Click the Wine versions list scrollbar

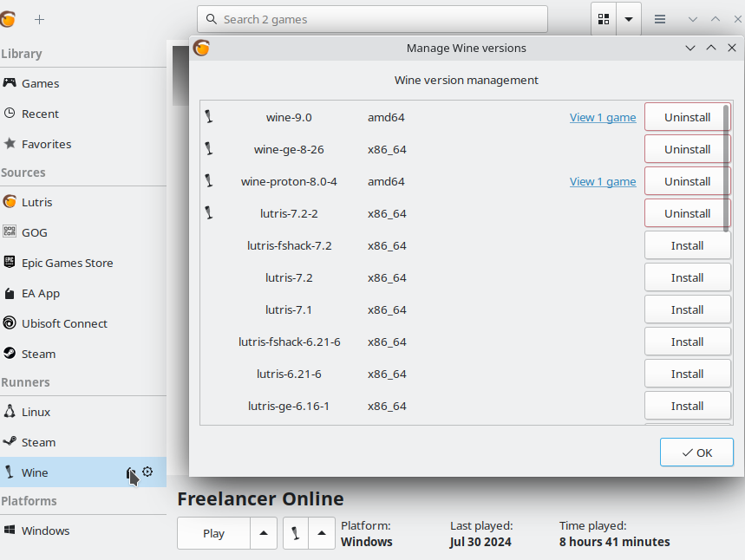click(726, 169)
